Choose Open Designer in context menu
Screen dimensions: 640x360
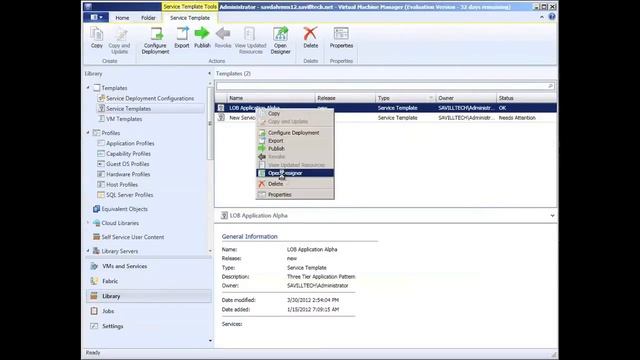pos(295,173)
